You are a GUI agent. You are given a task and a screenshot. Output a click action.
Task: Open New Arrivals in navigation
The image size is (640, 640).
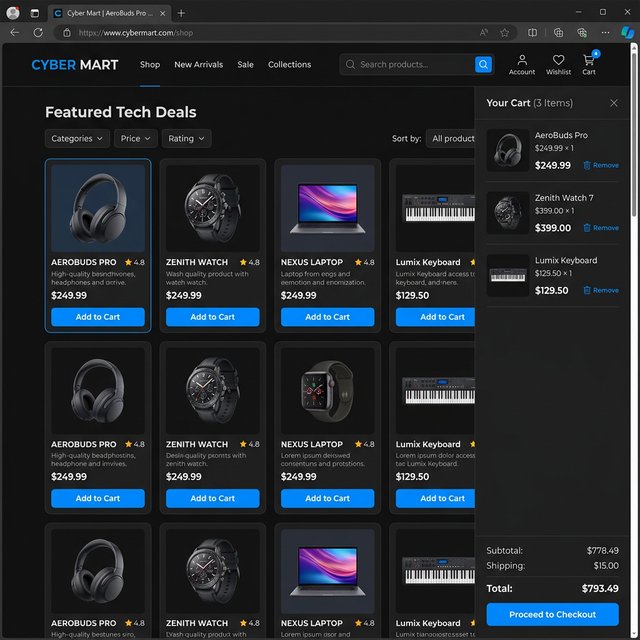(199, 64)
